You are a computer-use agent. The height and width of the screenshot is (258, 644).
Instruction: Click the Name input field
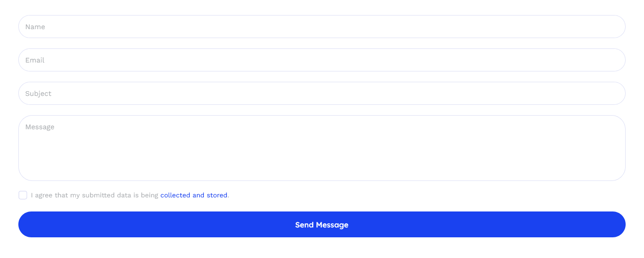pyautogui.click(x=322, y=27)
